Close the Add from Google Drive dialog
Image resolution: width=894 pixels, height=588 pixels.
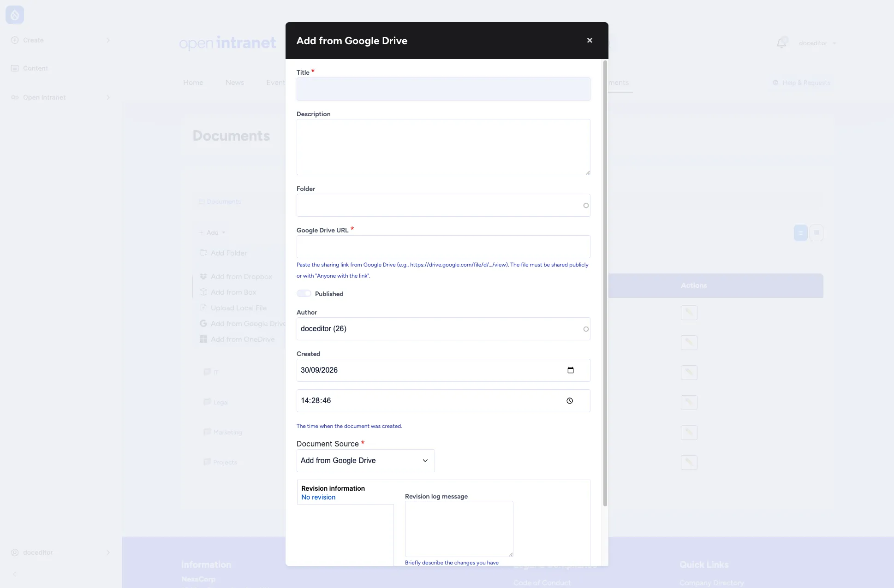coord(590,41)
